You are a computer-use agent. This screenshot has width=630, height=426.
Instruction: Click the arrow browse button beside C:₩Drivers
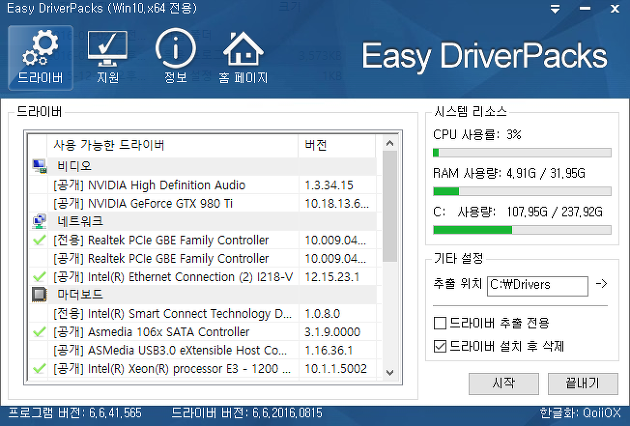[x=601, y=284]
